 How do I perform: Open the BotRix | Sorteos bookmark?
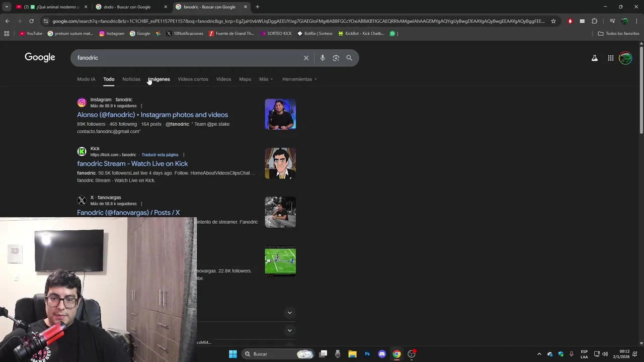pyautogui.click(x=315, y=34)
